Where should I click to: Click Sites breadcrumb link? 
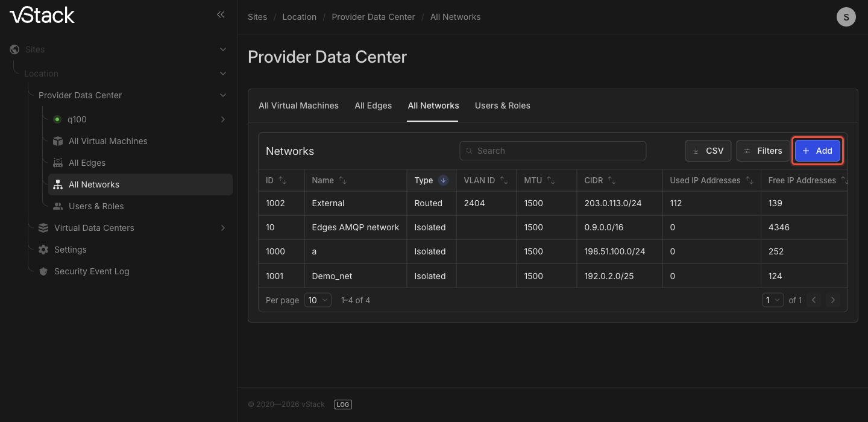coord(257,17)
